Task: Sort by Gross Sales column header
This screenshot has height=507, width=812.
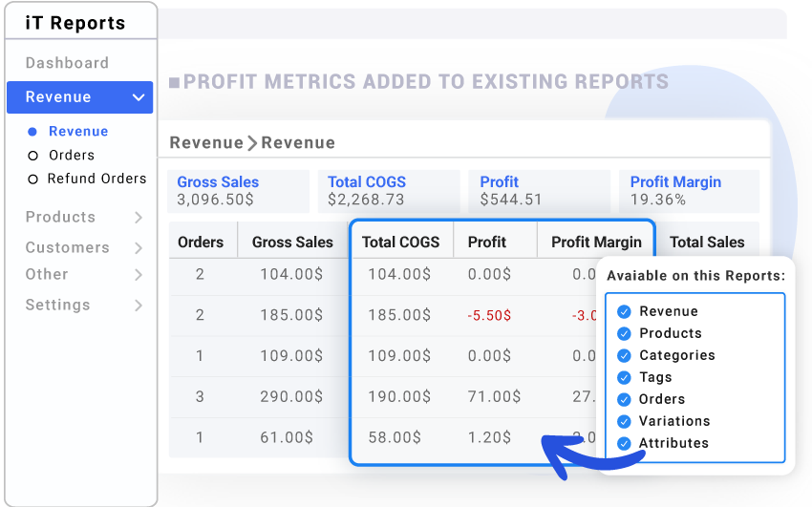Action: point(292,243)
